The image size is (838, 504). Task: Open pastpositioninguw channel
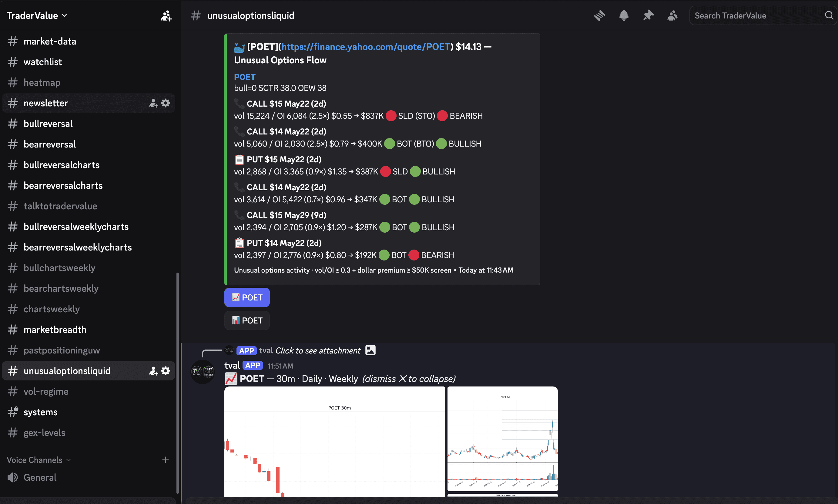coord(89,350)
